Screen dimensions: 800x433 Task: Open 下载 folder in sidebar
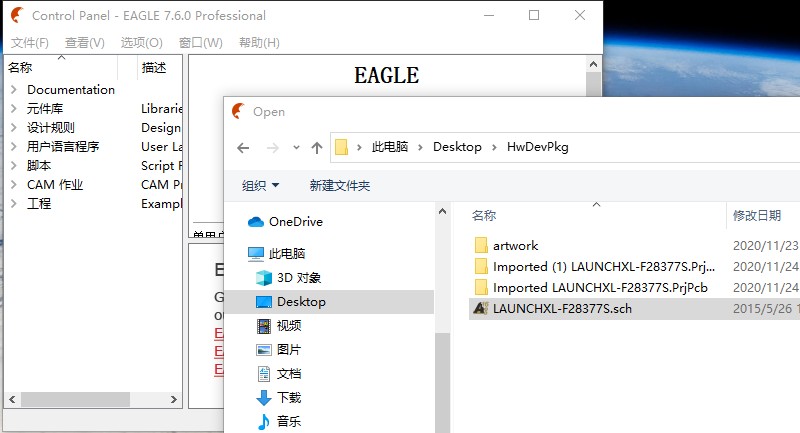click(279, 398)
